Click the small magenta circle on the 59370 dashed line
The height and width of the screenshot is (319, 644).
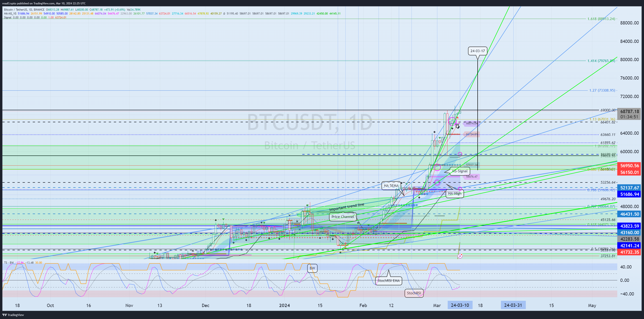460,154
